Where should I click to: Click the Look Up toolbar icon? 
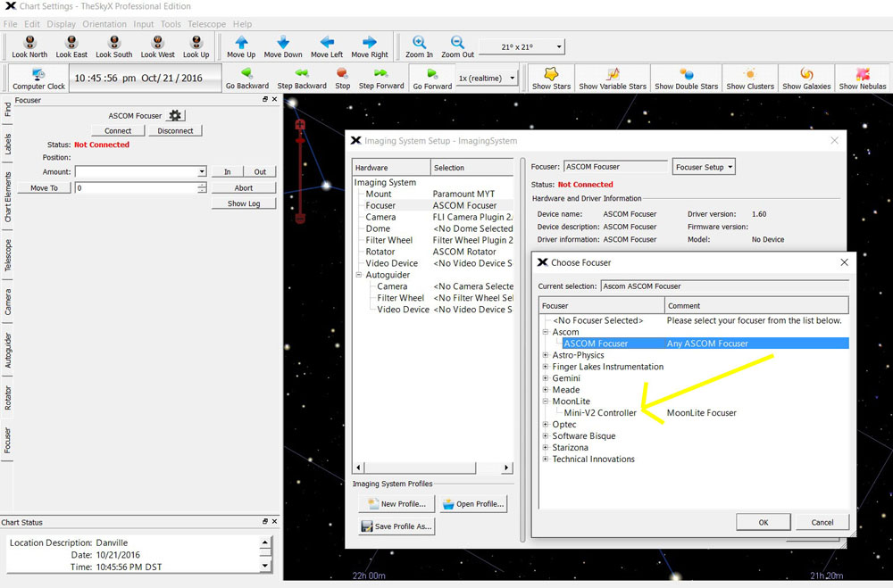[196, 42]
